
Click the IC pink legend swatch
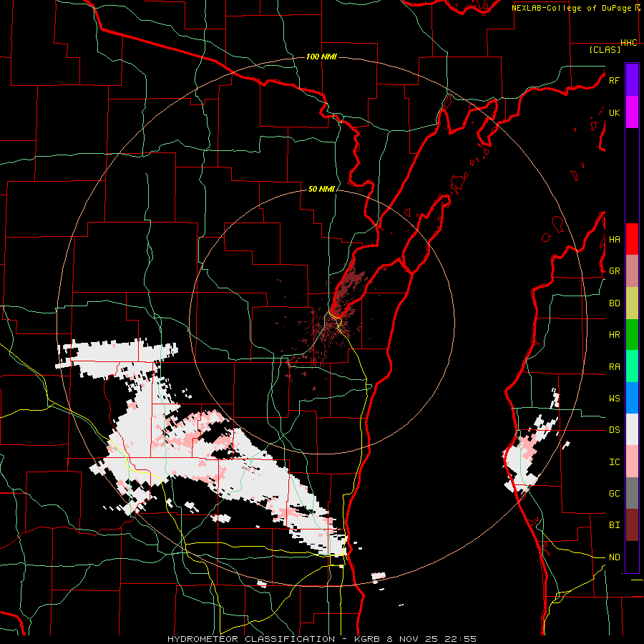coord(632,462)
